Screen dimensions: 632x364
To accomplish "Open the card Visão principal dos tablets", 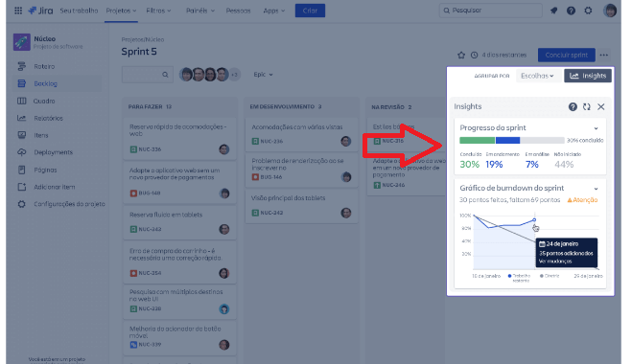I will pos(301,206).
